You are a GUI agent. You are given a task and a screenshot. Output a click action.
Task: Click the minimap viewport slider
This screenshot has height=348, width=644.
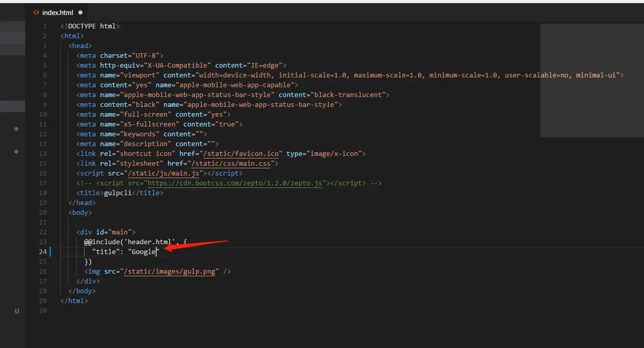click(592, 81)
